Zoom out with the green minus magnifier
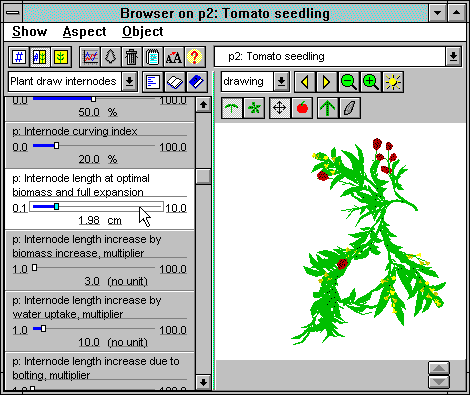Image resolution: width=470 pixels, height=395 pixels. click(x=349, y=82)
